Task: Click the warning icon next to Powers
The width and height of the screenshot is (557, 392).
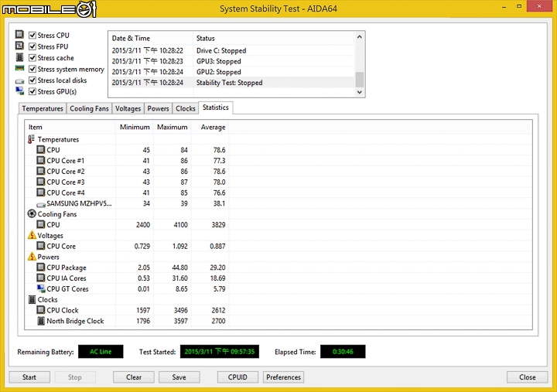Action: [32, 257]
